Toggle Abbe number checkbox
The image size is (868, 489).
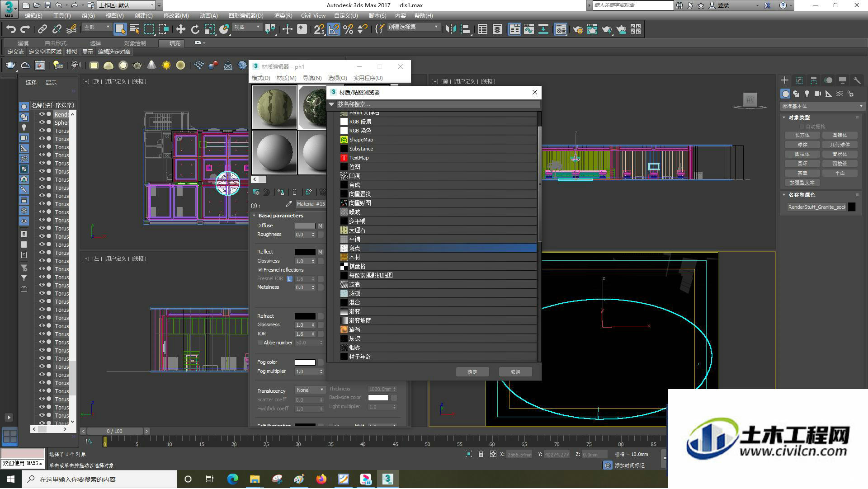260,343
